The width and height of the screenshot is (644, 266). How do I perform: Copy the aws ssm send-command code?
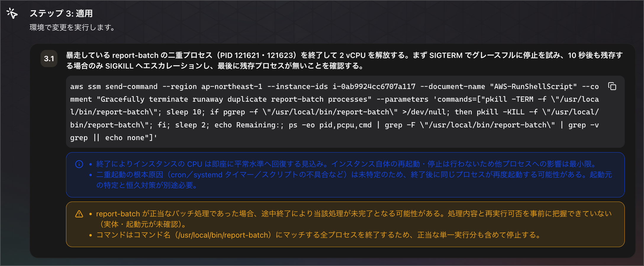612,86
